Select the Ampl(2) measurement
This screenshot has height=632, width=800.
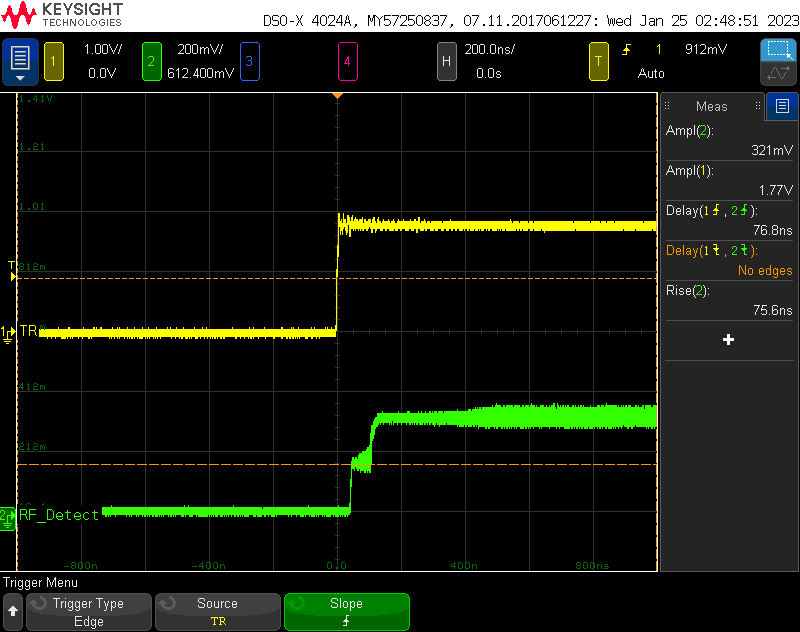729,140
